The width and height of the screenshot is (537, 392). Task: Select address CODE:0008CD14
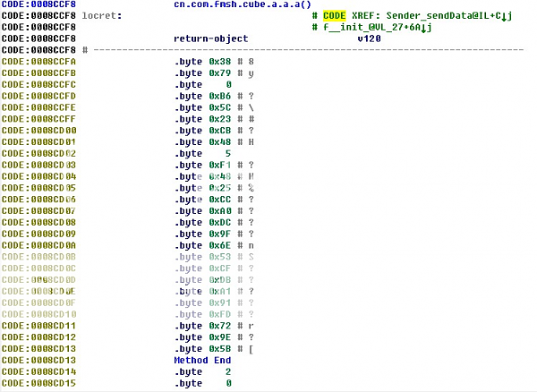pos(38,371)
